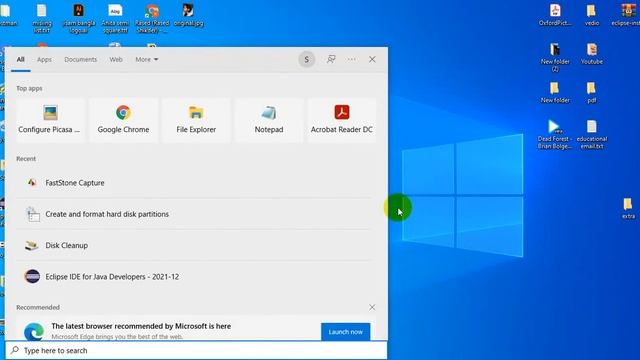Click the feedback icon in search header
Image resolution: width=640 pixels, height=360 pixels.
331,60
